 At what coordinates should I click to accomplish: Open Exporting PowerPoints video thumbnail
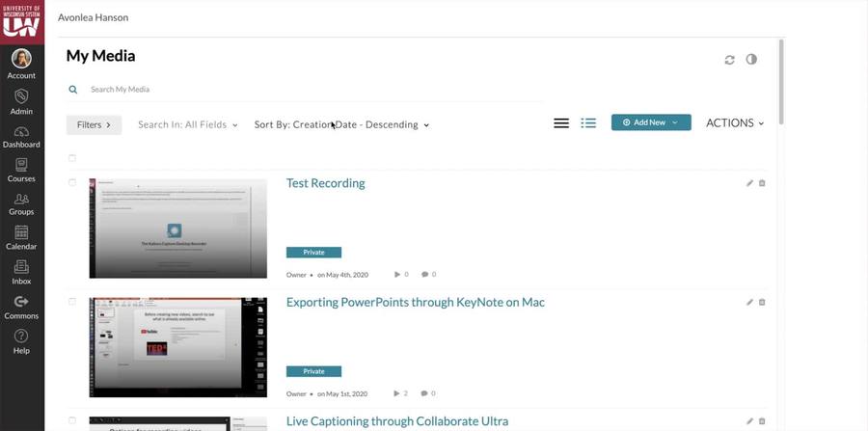point(177,347)
